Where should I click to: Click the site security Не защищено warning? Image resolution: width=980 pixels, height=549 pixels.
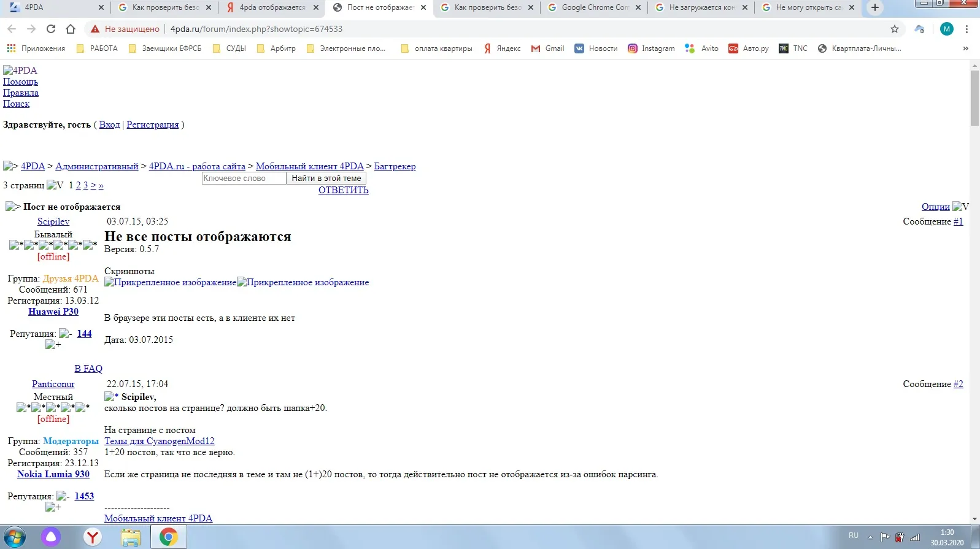[x=125, y=29]
